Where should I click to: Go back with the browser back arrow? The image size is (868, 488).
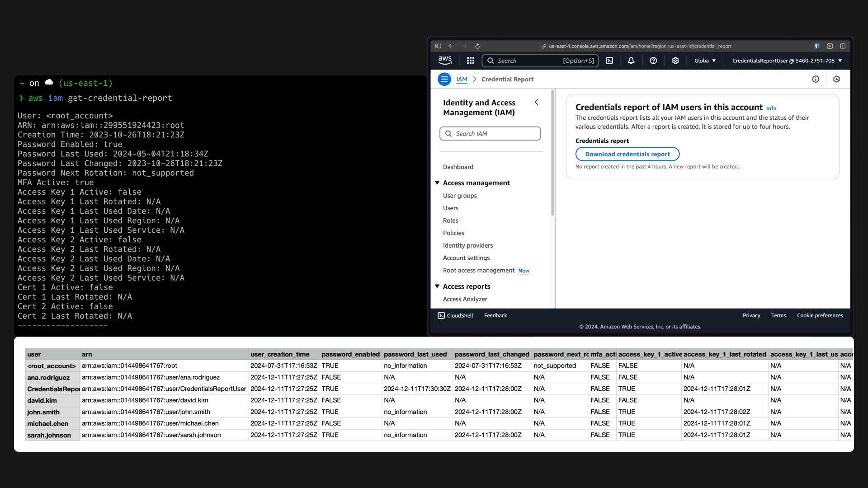click(451, 46)
